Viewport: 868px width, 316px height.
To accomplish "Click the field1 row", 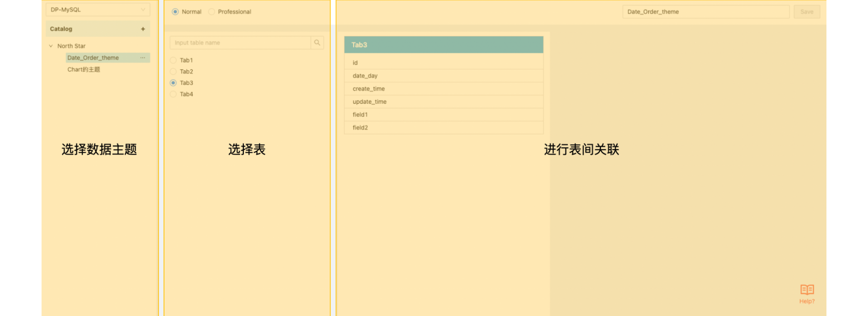I will pos(444,114).
